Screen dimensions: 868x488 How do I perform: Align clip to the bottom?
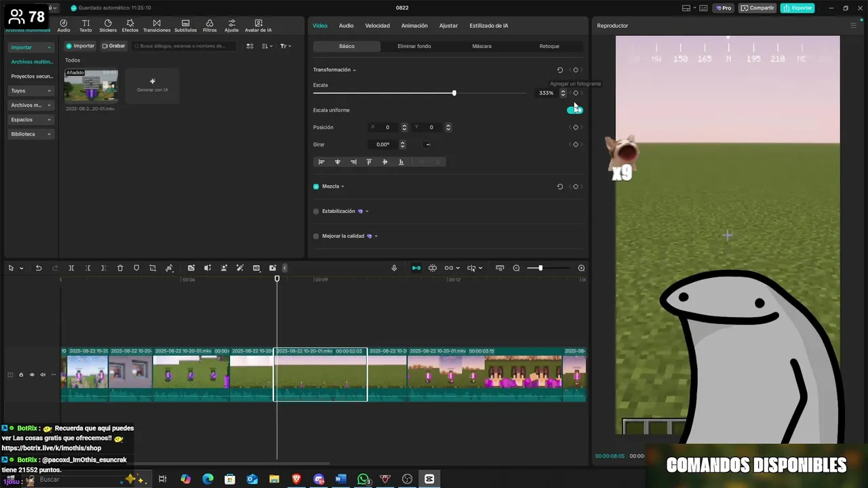tap(401, 162)
